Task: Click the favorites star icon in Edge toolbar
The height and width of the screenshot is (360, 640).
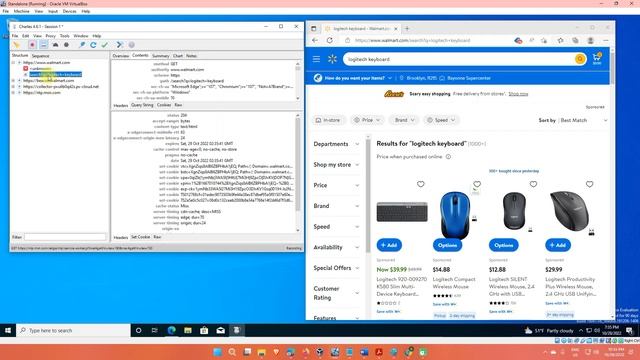Action: click(560, 40)
